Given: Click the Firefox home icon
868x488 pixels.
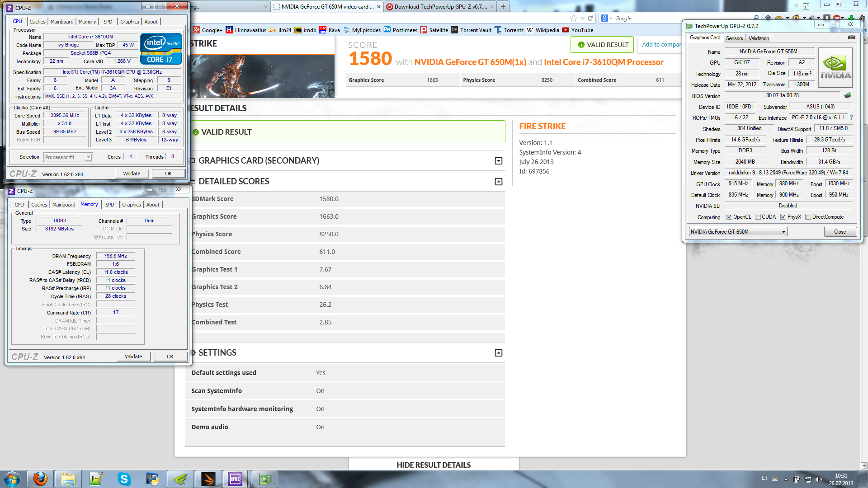Looking at the screenshot, I should [x=767, y=18].
